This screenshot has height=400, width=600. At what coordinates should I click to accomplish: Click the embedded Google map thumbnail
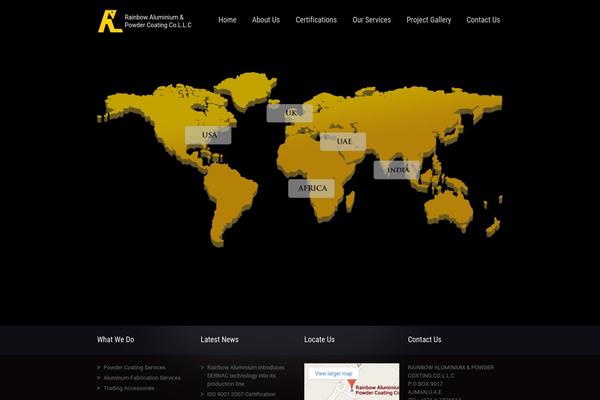[352, 382]
